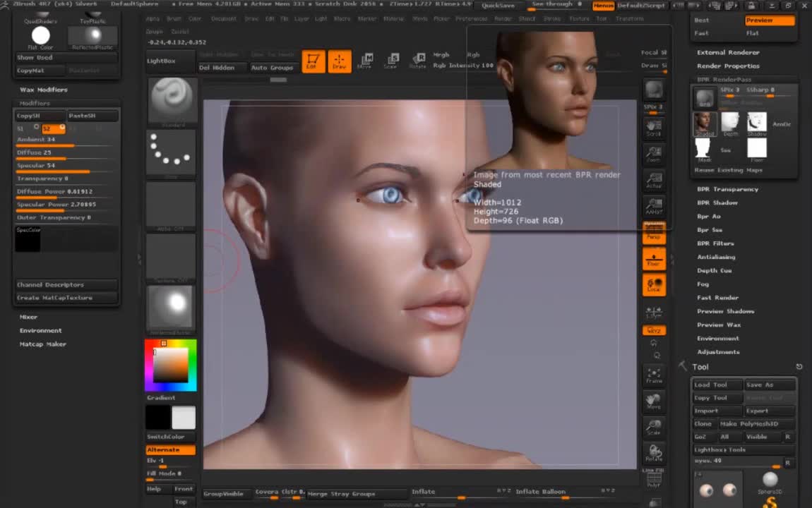Image resolution: width=812 pixels, height=508 pixels.
Task: Pick a hue in the color picker square
Action: [171, 365]
